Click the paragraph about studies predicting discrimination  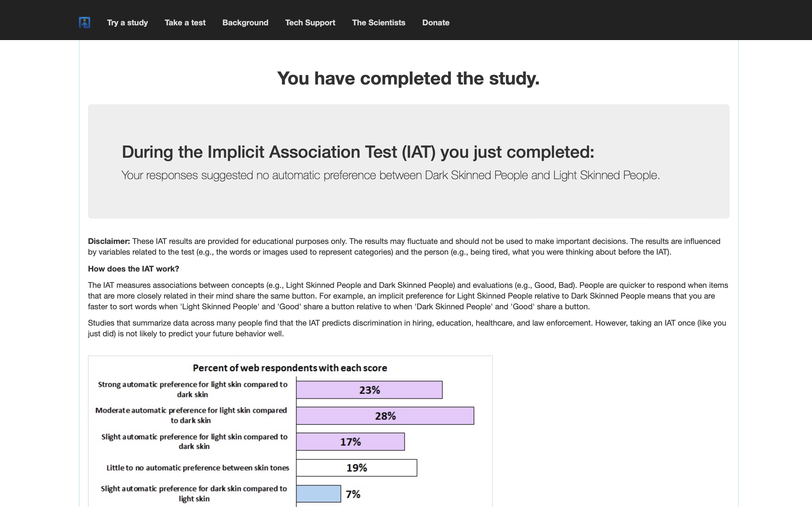coord(407,328)
